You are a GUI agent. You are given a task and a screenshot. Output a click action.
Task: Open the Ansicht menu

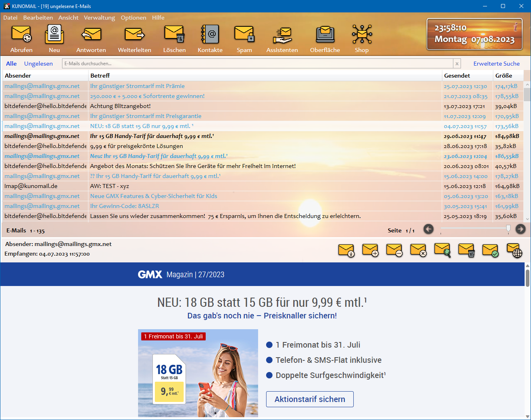68,18
